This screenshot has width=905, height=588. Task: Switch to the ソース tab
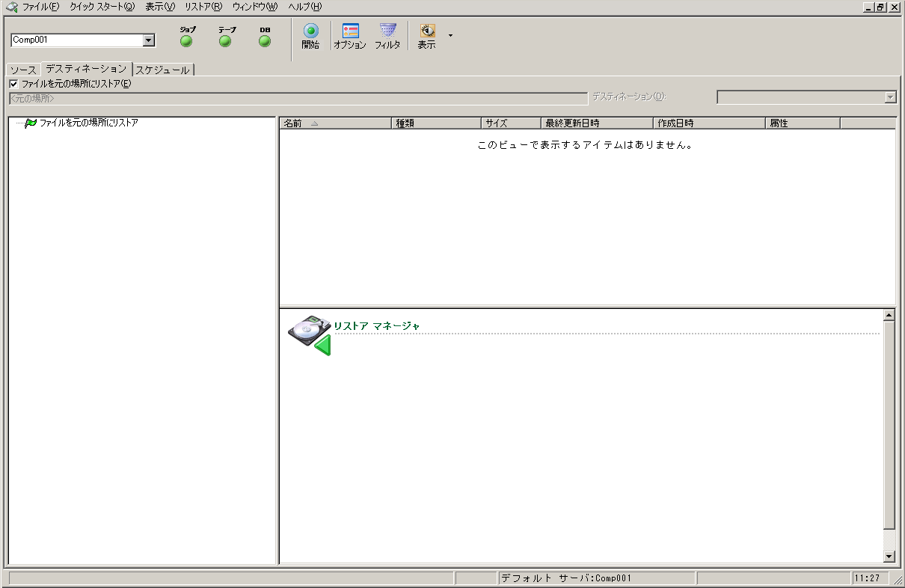click(x=23, y=70)
